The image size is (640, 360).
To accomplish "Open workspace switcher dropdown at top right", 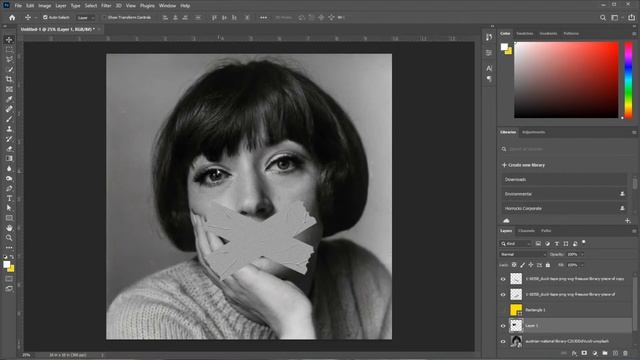I will pos(616,18).
